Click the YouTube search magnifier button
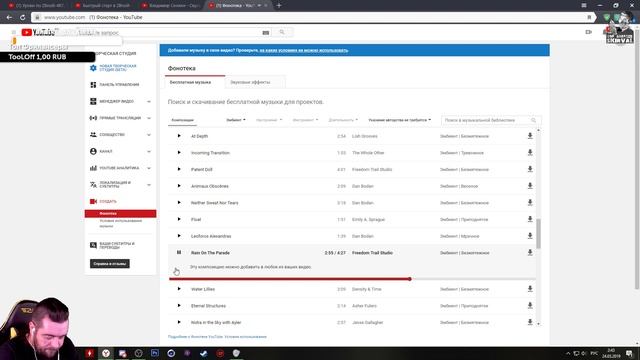The image size is (640, 360). [282, 32]
